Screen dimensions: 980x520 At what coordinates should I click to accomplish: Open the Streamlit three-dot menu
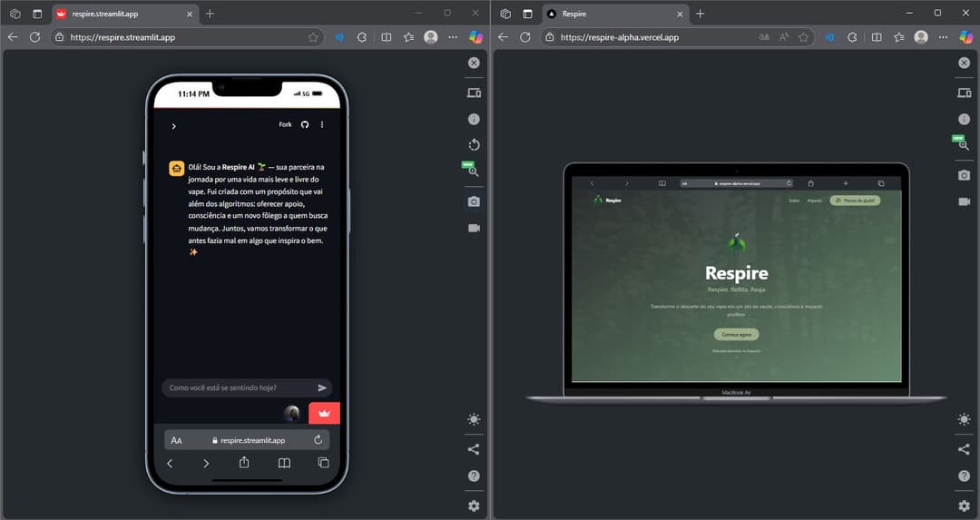click(322, 124)
